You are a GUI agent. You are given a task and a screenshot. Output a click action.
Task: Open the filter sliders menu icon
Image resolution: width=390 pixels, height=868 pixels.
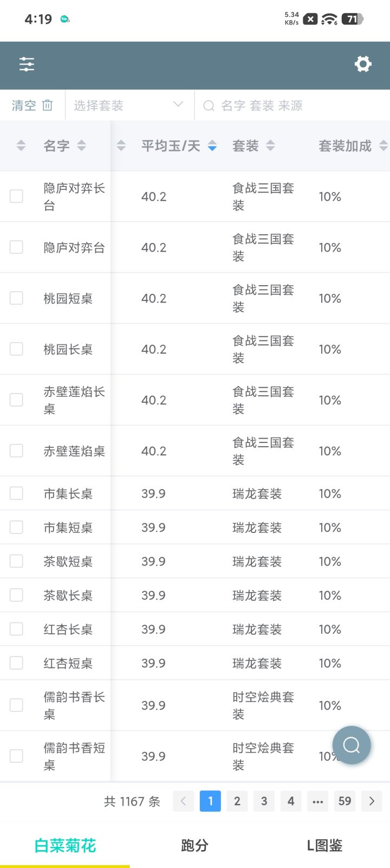(27, 65)
